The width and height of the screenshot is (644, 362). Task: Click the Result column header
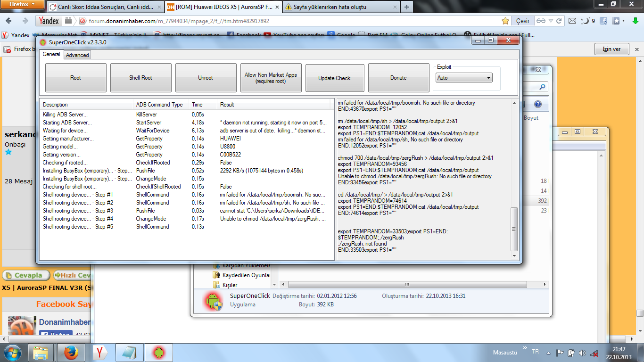(274, 105)
